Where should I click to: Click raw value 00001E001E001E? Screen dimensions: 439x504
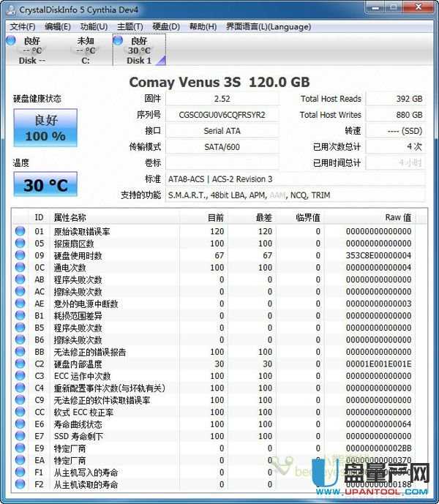[x=378, y=364]
